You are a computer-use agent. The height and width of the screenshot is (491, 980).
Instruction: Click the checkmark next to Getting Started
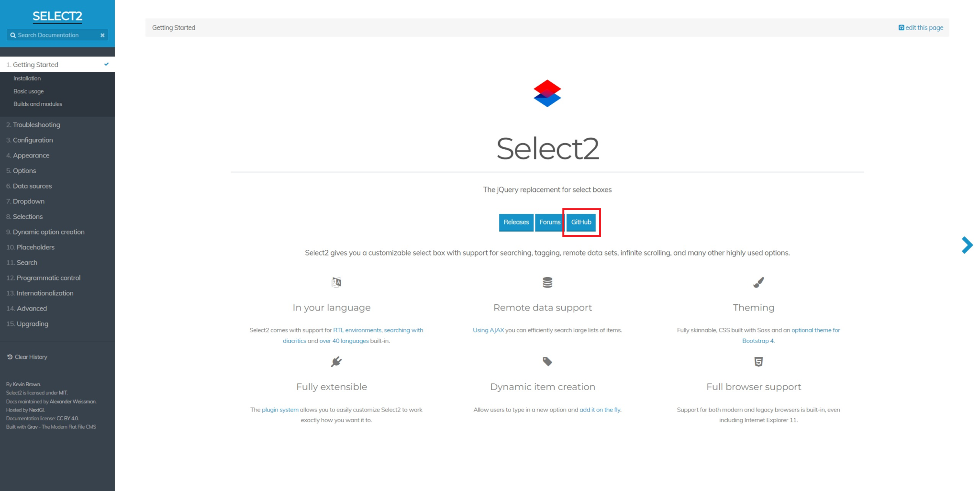click(x=106, y=64)
